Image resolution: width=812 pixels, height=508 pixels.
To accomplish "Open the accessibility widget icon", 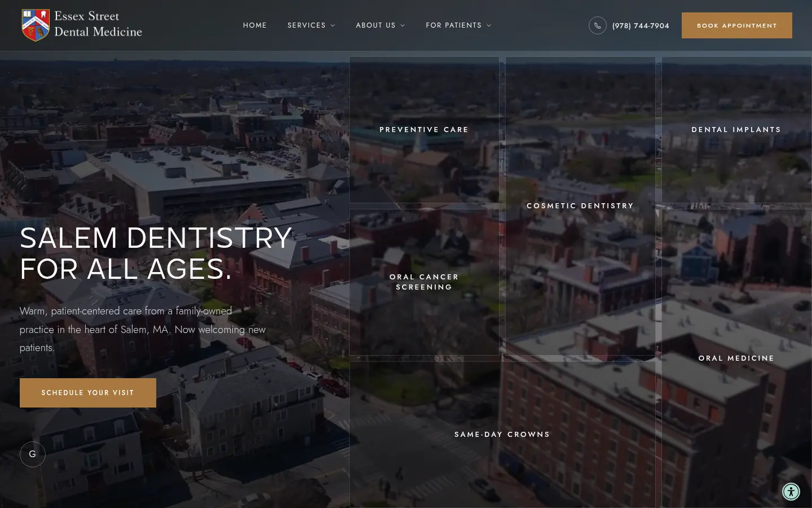I will pos(791,492).
